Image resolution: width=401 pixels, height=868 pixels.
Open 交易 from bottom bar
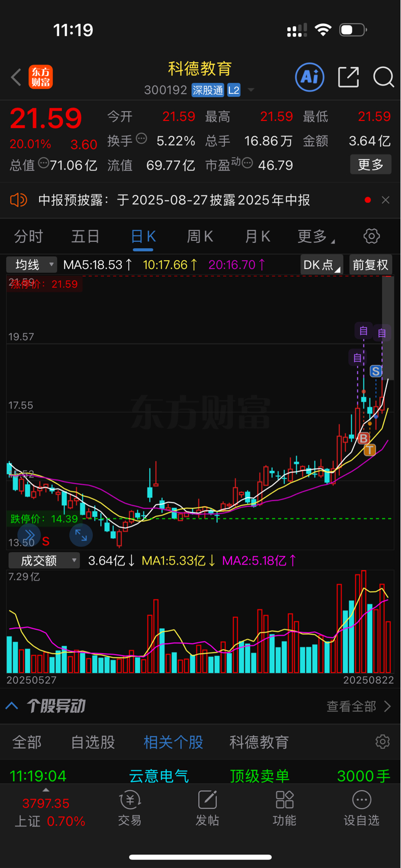tap(130, 808)
